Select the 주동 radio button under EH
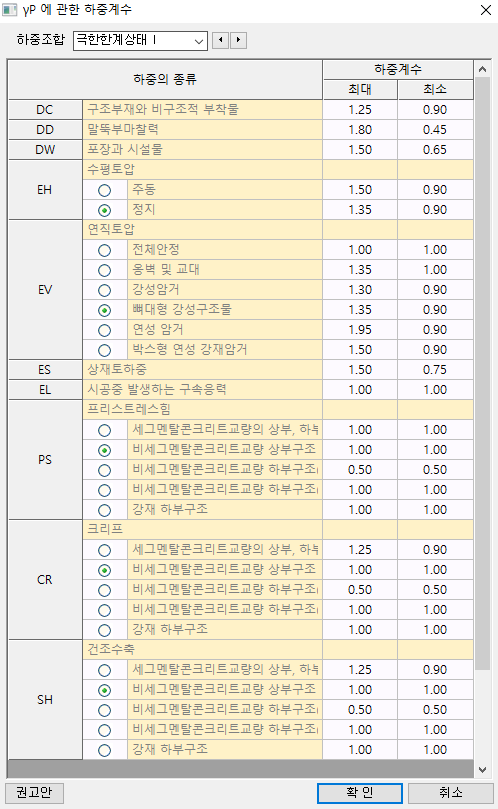The height and width of the screenshot is (809, 498). click(x=105, y=190)
